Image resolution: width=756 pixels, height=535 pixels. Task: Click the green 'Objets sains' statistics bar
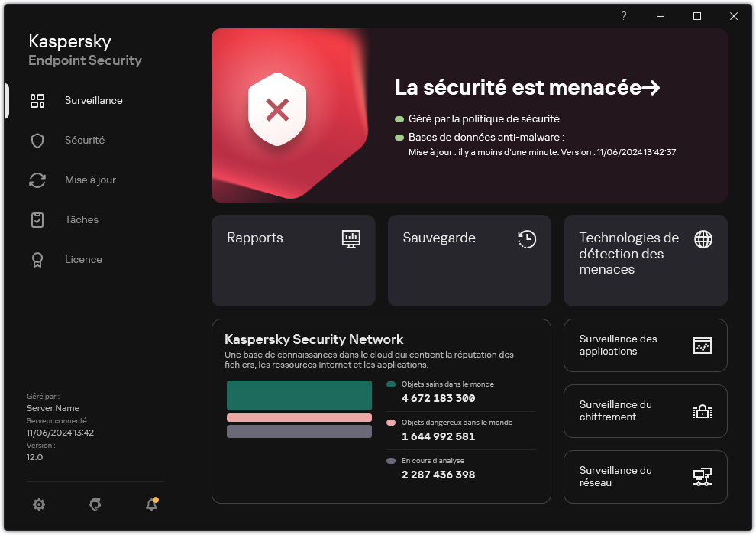click(299, 396)
